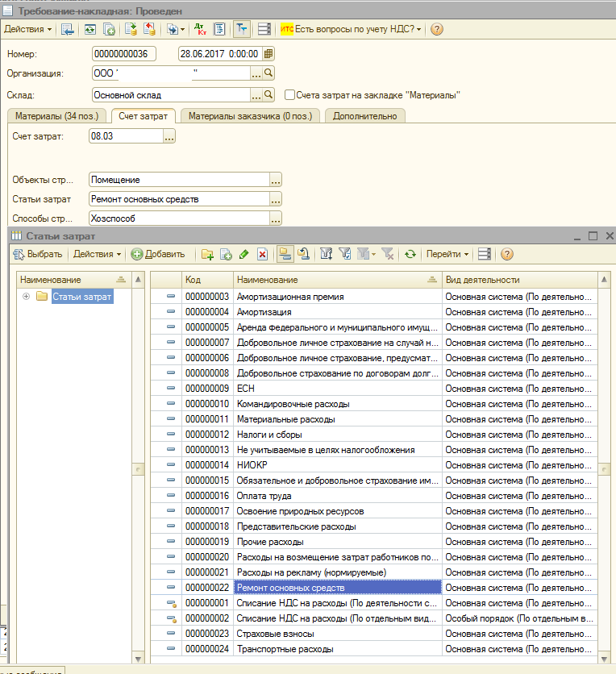The width and height of the screenshot is (616, 674).
Task: Open the Перейти dropdown menu
Action: click(447, 254)
